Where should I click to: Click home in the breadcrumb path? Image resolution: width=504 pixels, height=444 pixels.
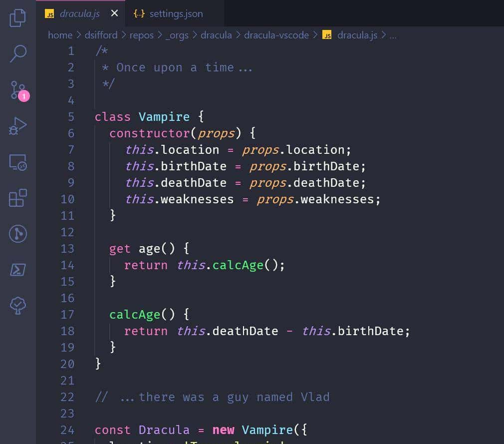[60, 35]
